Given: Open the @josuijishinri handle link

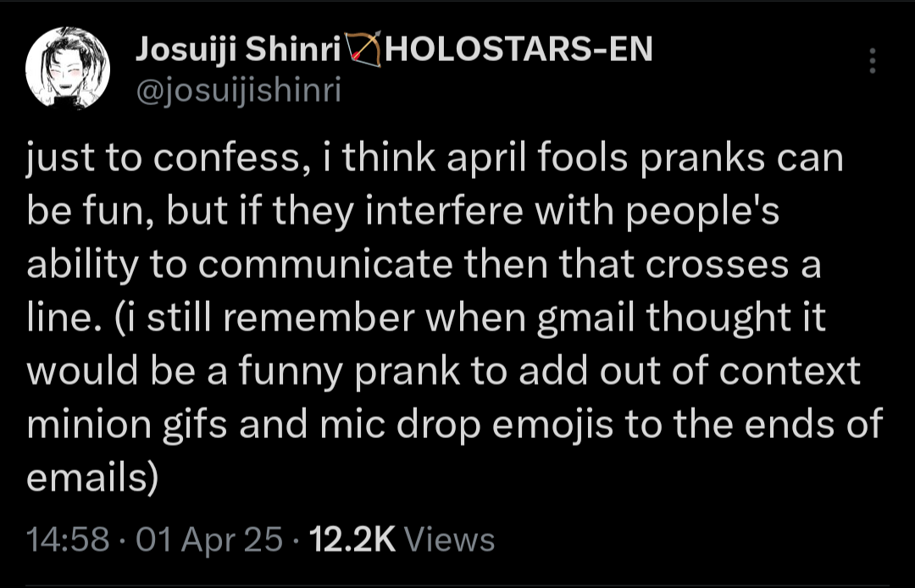Looking at the screenshot, I should (x=238, y=90).
